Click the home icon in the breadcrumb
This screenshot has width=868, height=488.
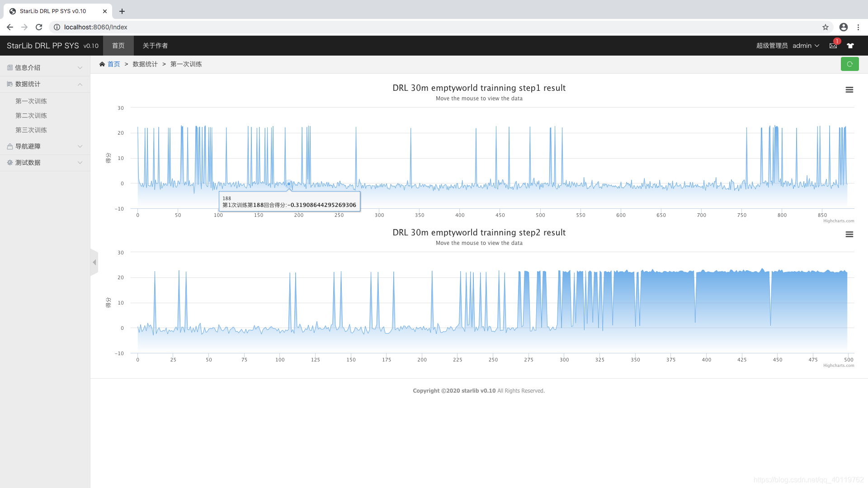point(102,64)
